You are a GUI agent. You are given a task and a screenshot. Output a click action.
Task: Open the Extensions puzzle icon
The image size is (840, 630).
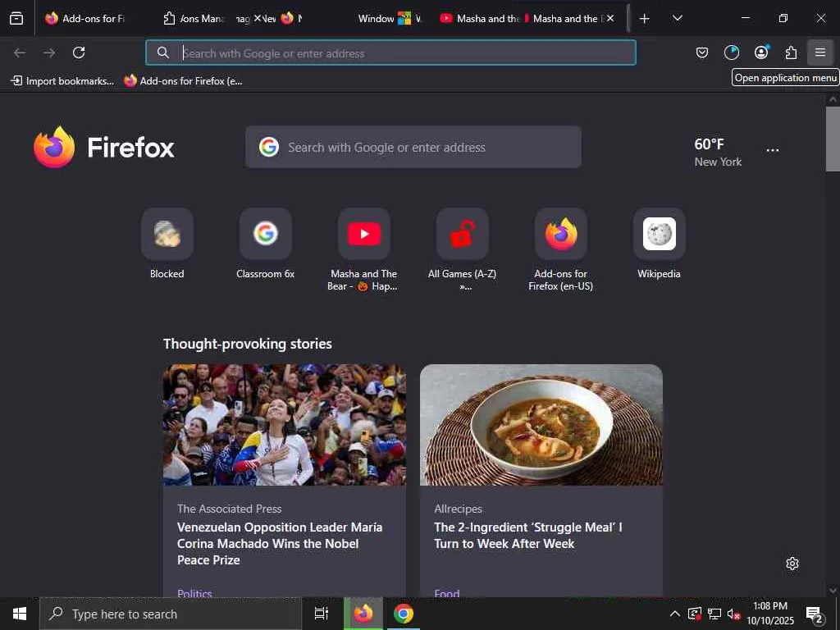point(791,52)
